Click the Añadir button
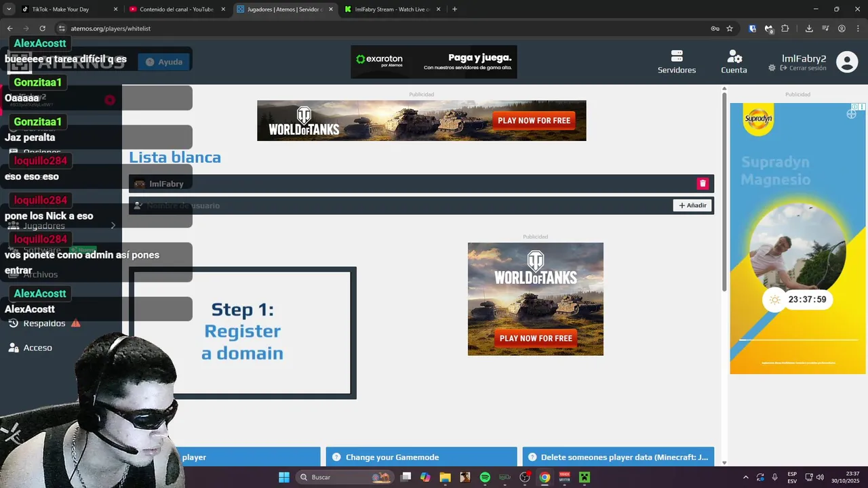Screen dimensions: 868x488 pyautogui.click(x=692, y=205)
